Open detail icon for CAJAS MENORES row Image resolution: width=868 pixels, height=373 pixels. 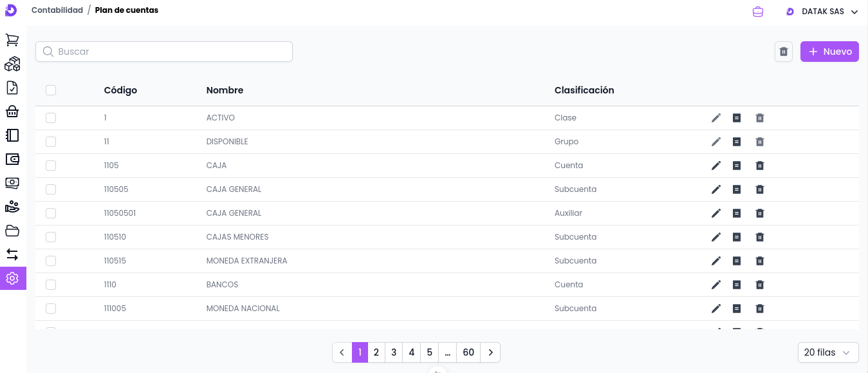[x=737, y=237]
